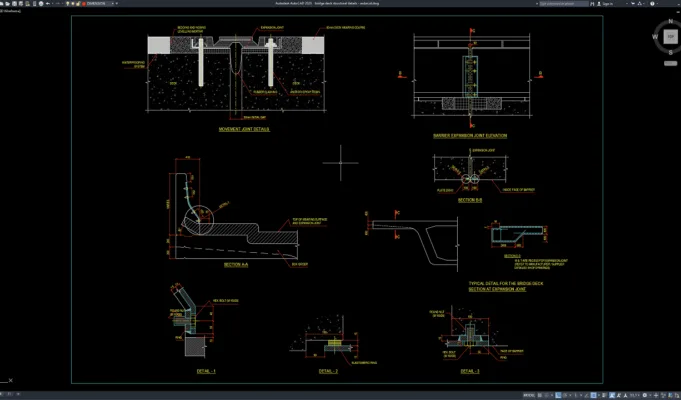681x400 pixels.
Task: Click the Autodesk App triangle icon
Action: coord(639,3)
